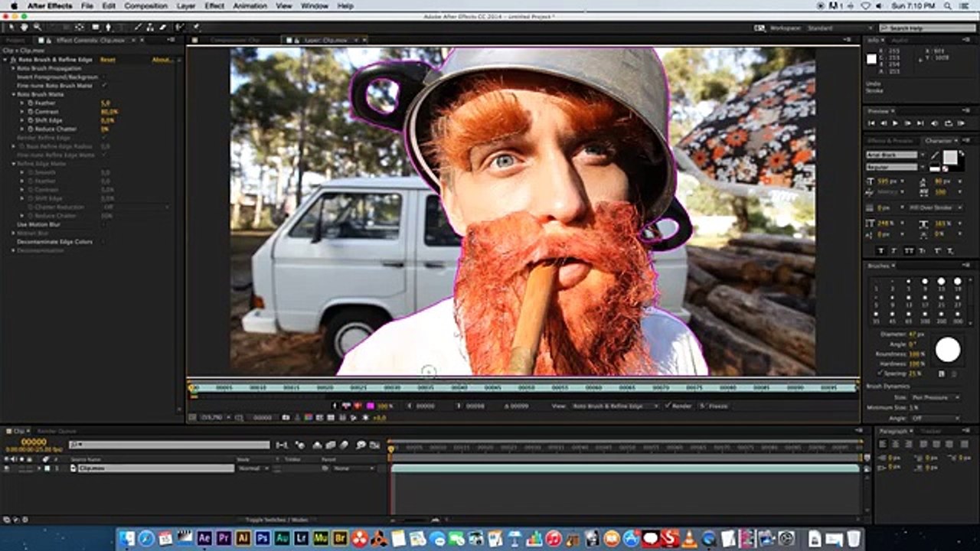Switch to Effects & Presets tab
The width and height of the screenshot is (980, 551).
888,141
